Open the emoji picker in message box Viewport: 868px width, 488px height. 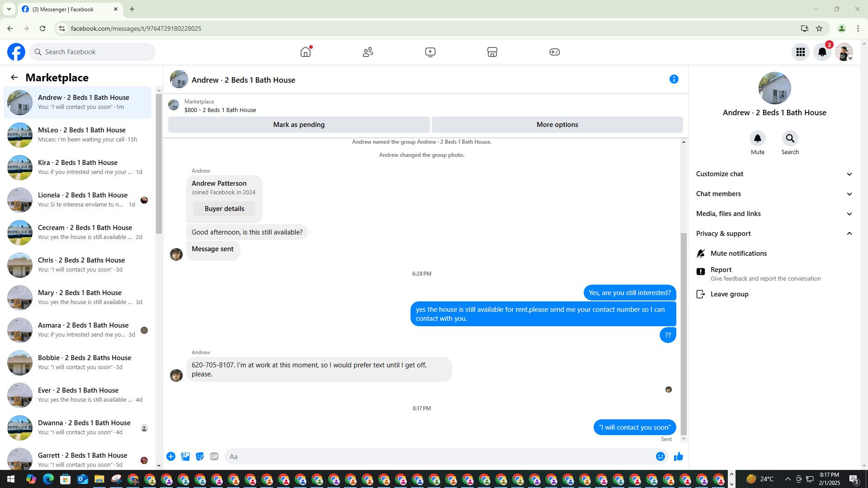pos(660,456)
